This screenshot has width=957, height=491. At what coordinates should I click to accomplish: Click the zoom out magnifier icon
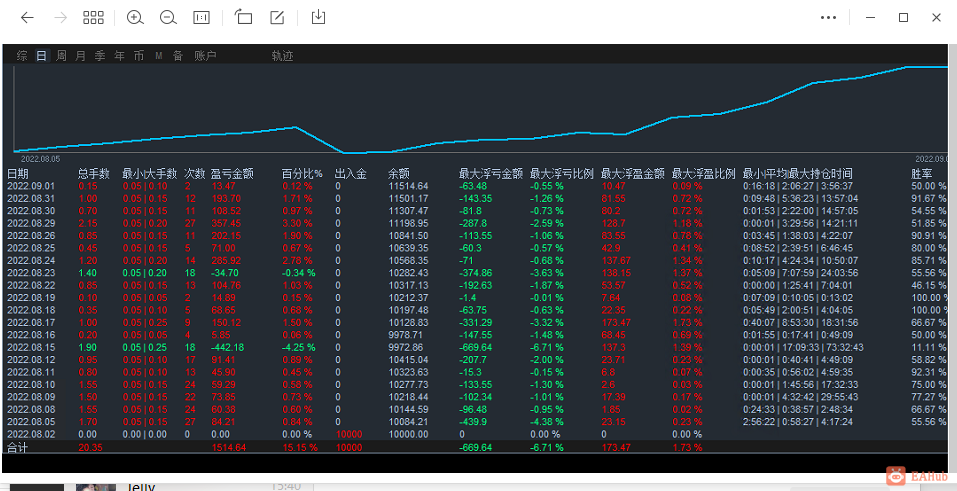click(x=168, y=18)
